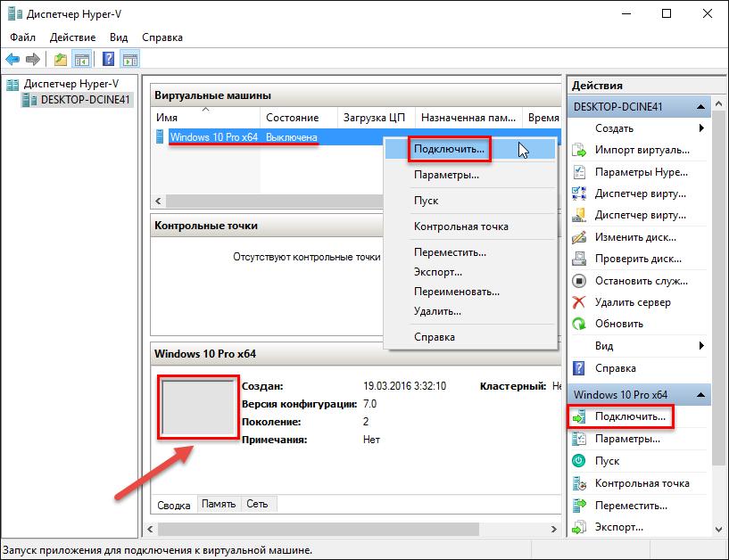
Task: Click the virtual machine preview thumbnail
Action: (198, 408)
